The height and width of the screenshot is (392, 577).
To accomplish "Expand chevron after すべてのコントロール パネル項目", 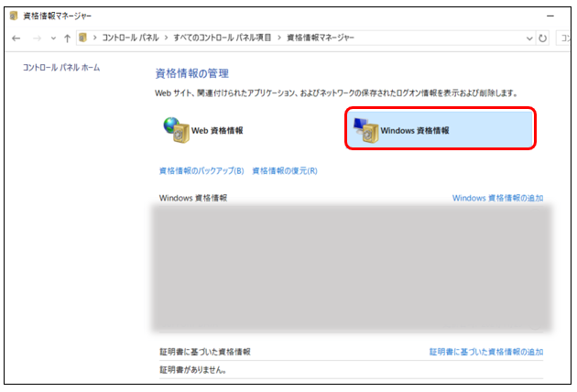I will tap(279, 38).
